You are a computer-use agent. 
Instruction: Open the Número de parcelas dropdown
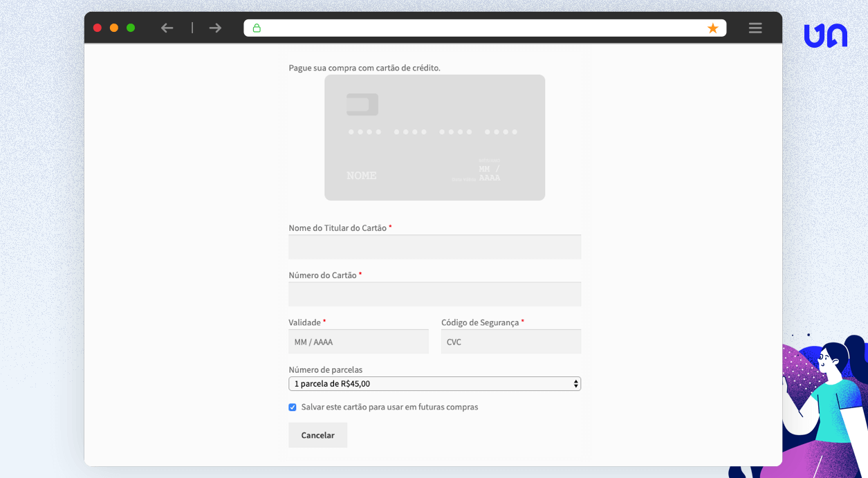[x=434, y=384]
